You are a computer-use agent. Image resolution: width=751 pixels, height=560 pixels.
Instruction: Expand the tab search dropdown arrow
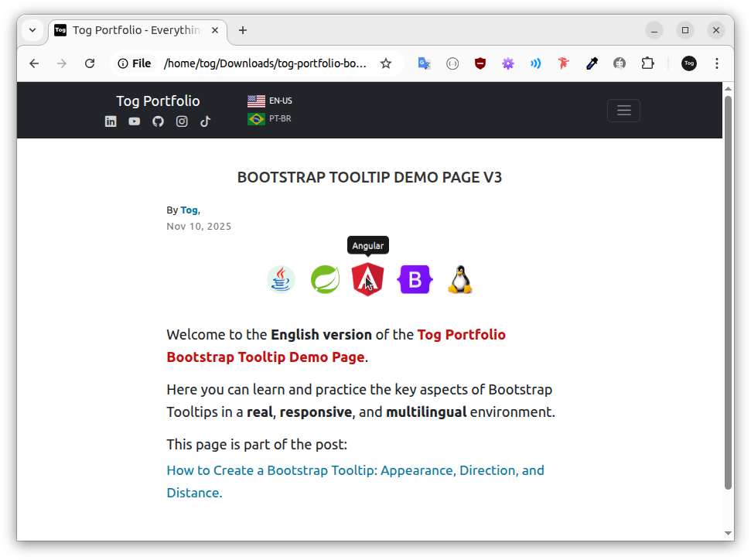pyautogui.click(x=32, y=30)
